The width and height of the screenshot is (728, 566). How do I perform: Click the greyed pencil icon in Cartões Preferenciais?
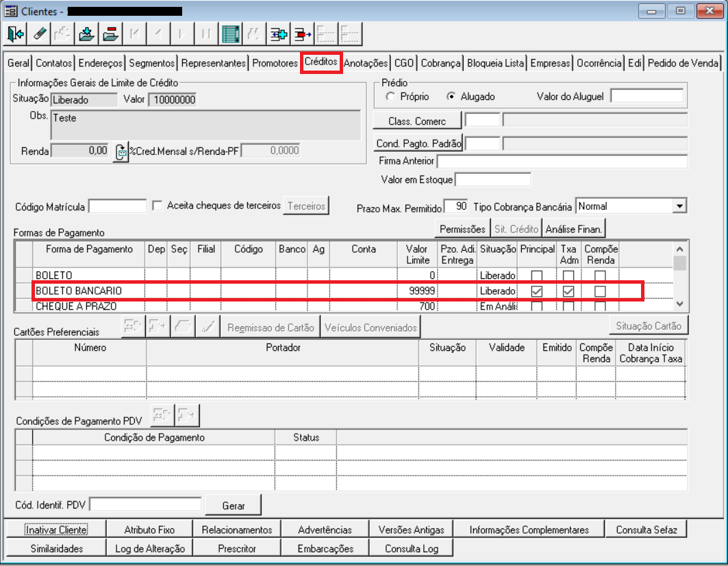click(x=208, y=326)
